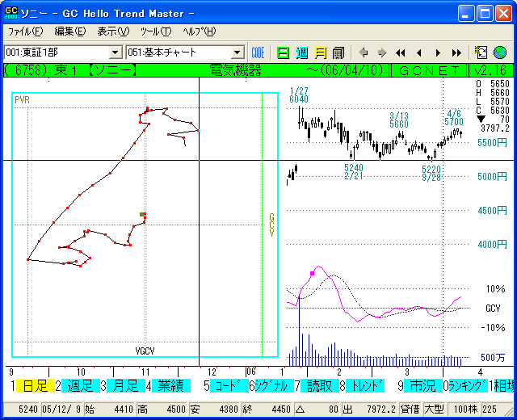The height and width of the screenshot is (420, 517).
Task: Switch to weekly chart 週 icon
Action: click(301, 52)
